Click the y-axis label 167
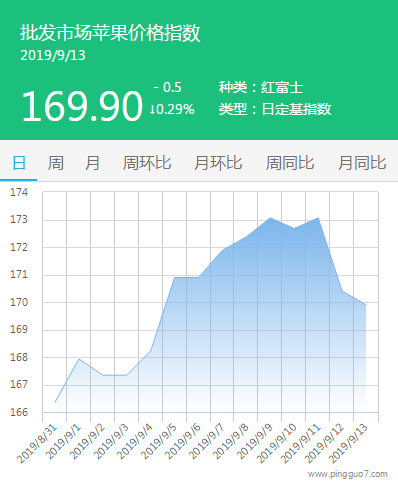 (19, 384)
